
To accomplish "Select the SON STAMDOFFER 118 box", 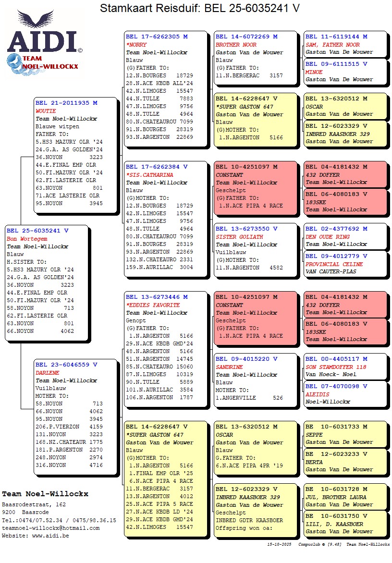I will point(344,367).
